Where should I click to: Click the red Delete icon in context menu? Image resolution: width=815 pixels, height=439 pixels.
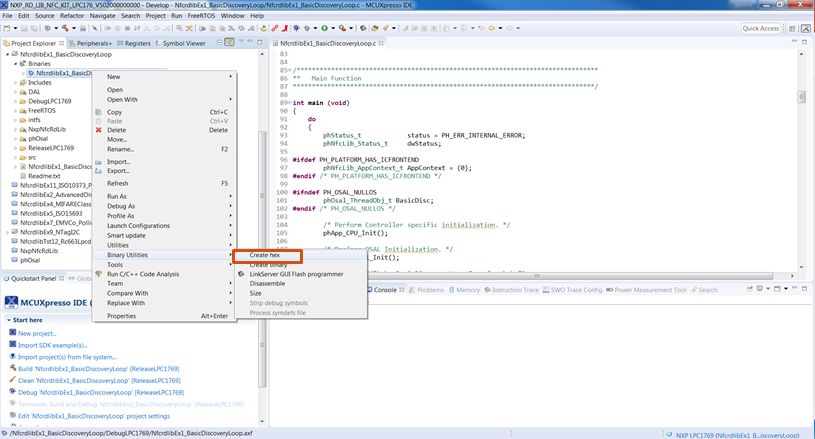click(98, 130)
